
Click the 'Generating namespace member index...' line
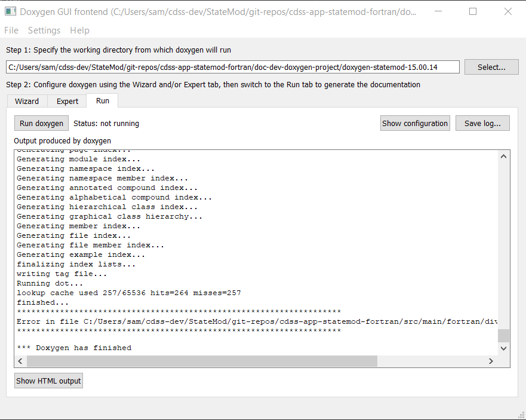(x=102, y=178)
